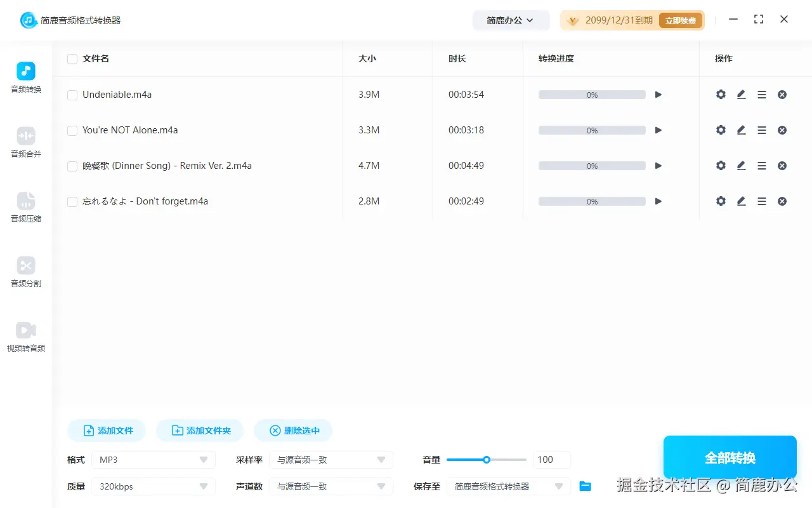Click the 文件名 column header
The width and height of the screenshot is (812, 508).
pos(96,58)
